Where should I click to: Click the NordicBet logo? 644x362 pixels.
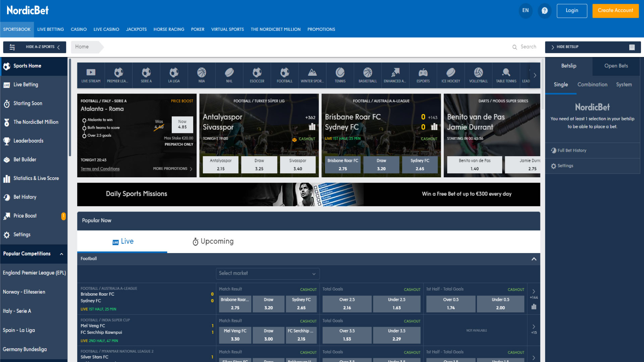(x=28, y=10)
